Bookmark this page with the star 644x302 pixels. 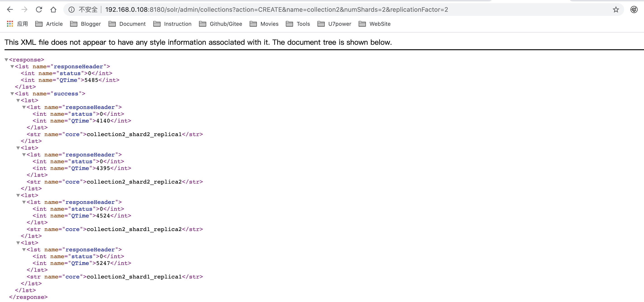point(616,9)
